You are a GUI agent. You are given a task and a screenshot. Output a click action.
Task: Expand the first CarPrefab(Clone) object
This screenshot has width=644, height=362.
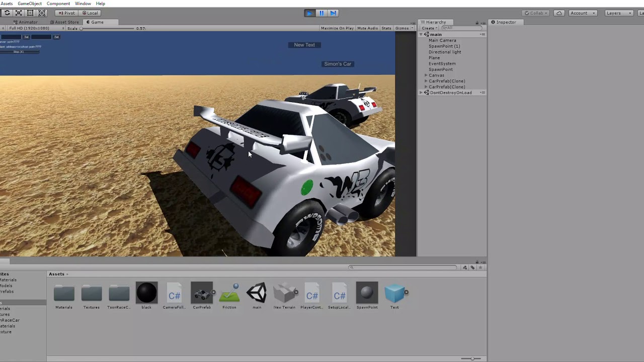click(x=426, y=81)
